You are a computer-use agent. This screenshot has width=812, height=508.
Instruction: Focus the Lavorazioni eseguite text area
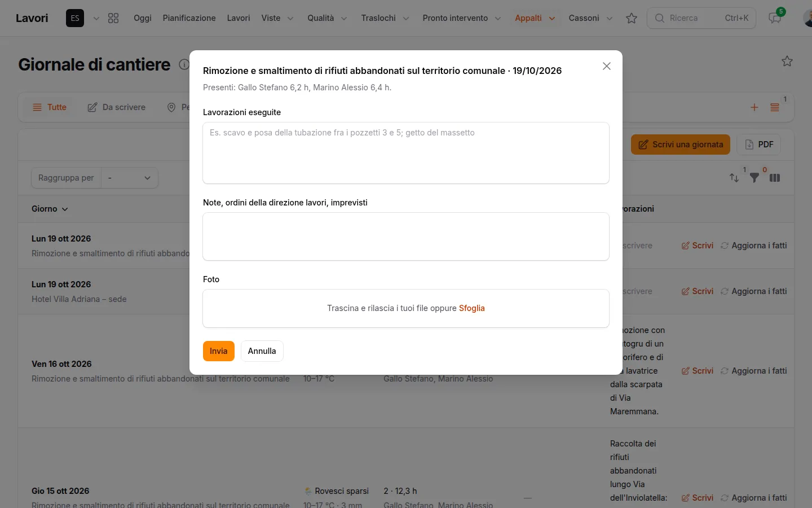(406, 153)
